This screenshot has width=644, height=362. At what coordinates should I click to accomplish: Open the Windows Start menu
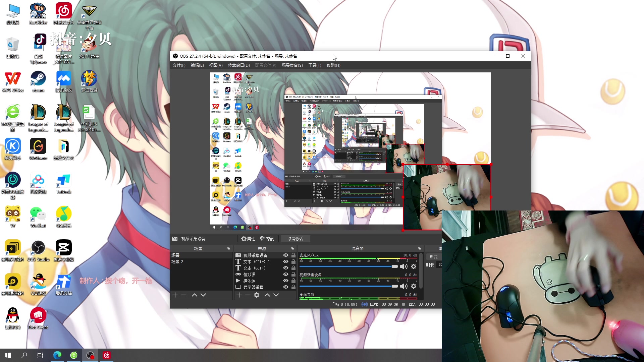pos(8,355)
